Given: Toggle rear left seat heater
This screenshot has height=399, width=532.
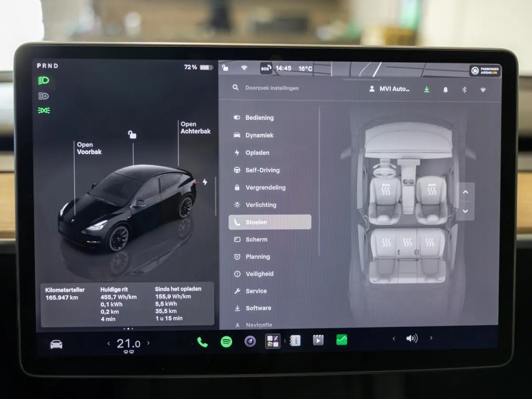Looking at the screenshot, I should point(387,243).
